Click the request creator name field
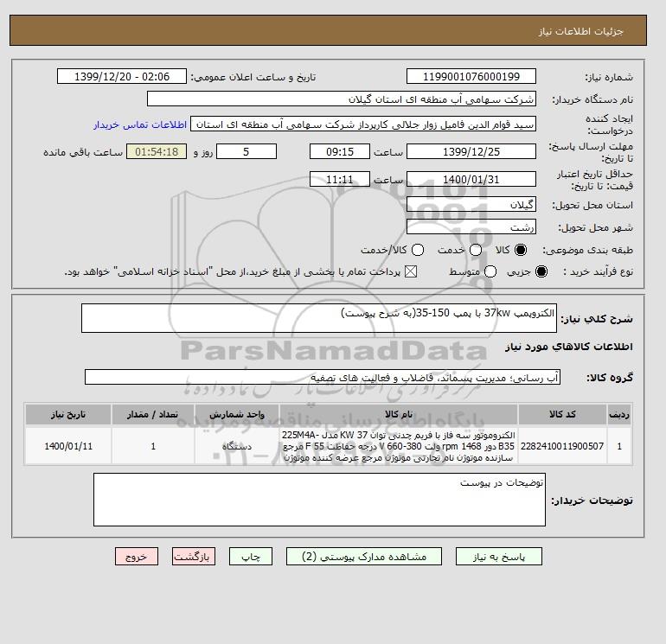The width and height of the screenshot is (666, 644). point(363,124)
